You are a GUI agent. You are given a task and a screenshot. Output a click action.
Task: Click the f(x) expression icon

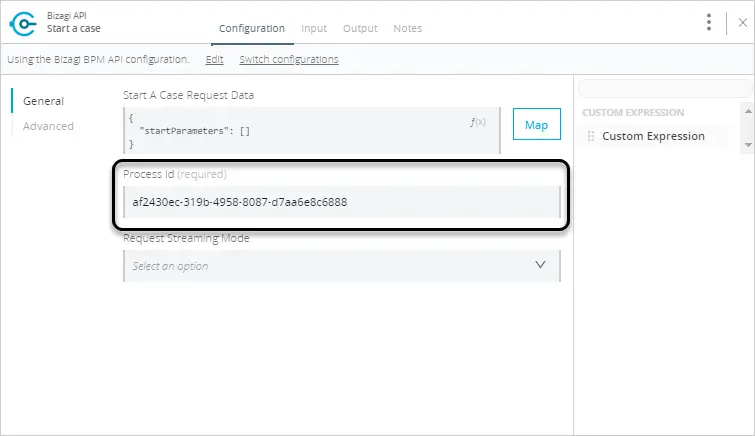coord(478,122)
